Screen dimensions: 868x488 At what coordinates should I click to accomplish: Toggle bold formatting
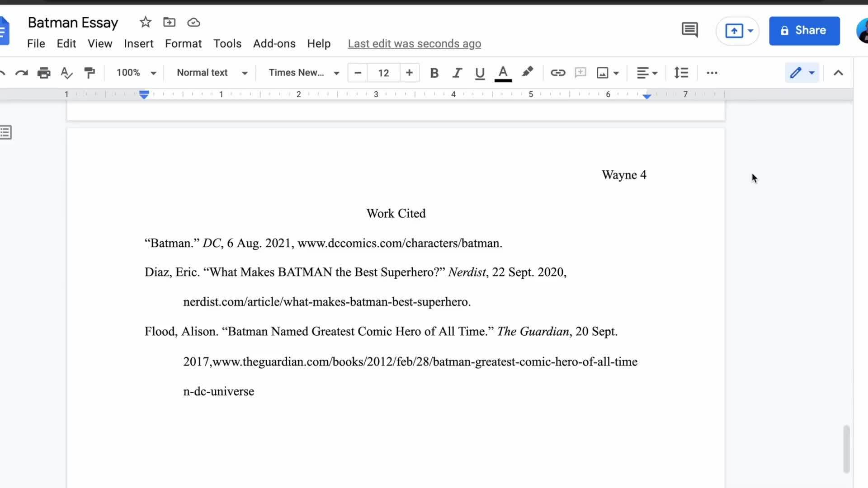pos(434,73)
